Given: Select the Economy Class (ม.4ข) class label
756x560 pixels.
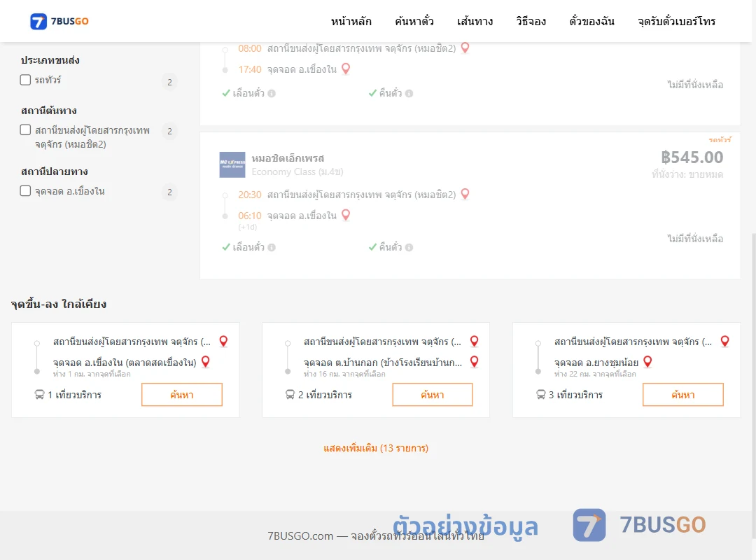Looking at the screenshot, I should click(297, 171).
